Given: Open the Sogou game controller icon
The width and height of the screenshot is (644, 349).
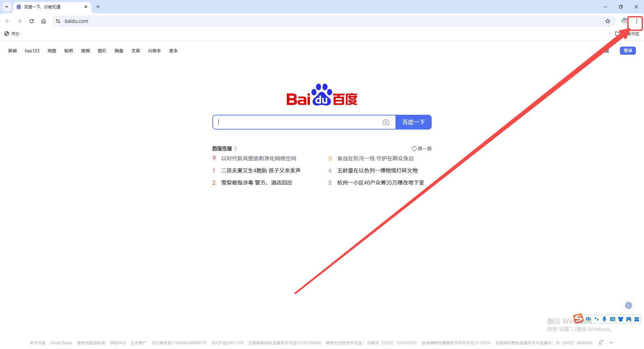Looking at the screenshot, I should 629,319.
